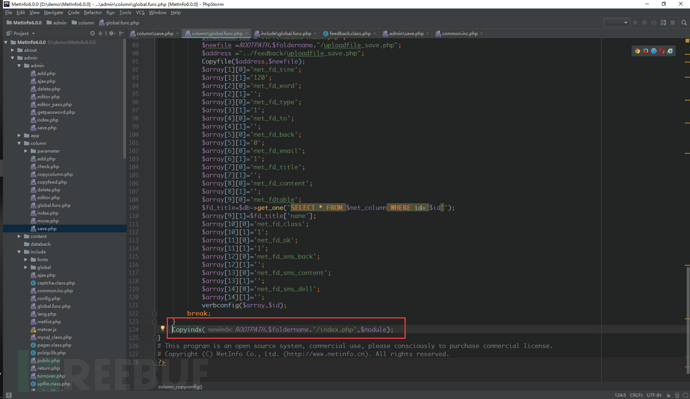Open the Project panel settings gear
690x399 pixels.
[111, 33]
